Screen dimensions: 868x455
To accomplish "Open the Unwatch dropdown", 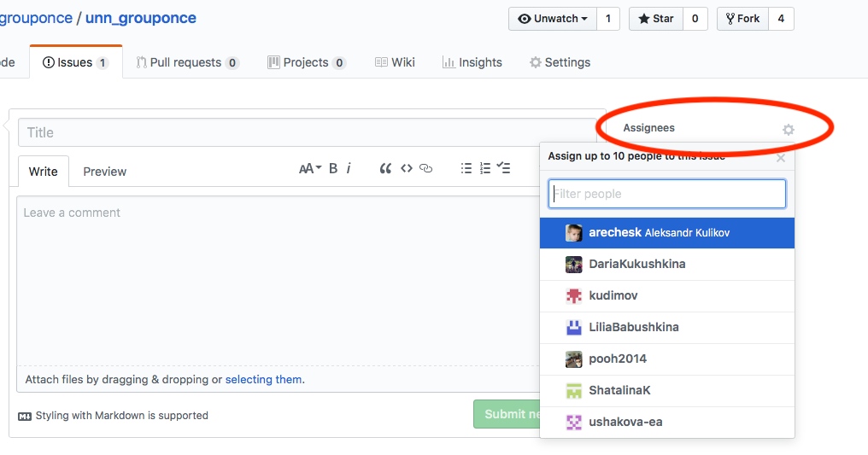I will pyautogui.click(x=553, y=19).
